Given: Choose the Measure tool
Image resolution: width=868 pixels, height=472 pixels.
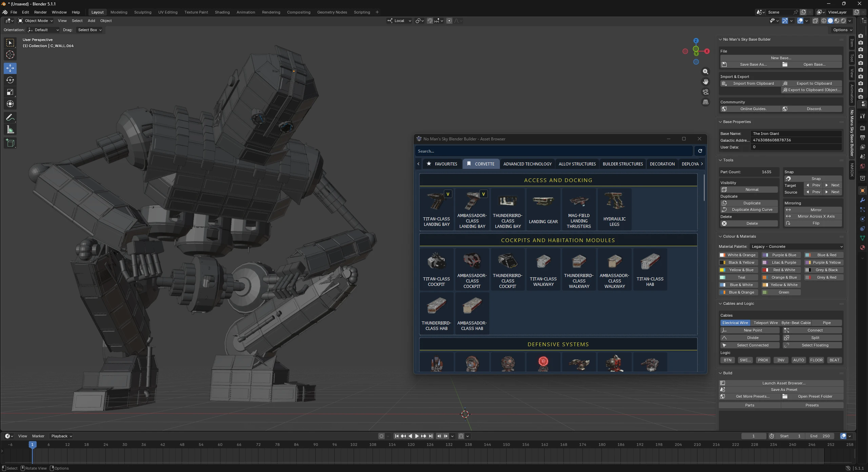Looking at the screenshot, I should pyautogui.click(x=10, y=130).
